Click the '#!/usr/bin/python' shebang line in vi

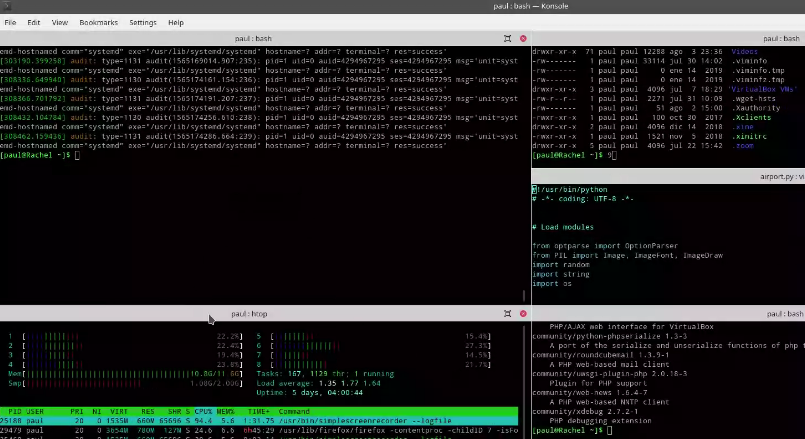pos(570,189)
